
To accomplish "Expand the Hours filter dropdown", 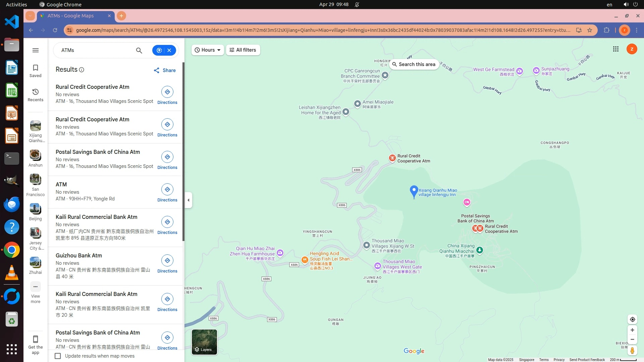I will pos(208,50).
